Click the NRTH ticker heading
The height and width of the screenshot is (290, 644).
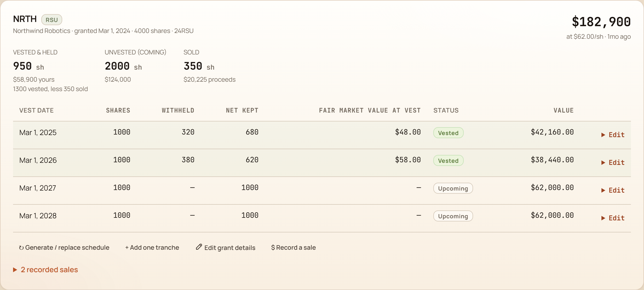25,19
